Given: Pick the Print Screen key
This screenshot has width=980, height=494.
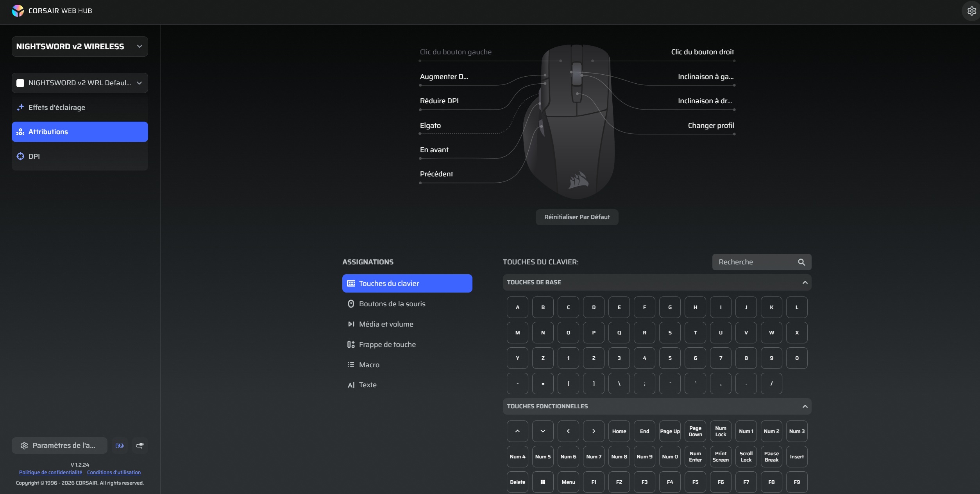Looking at the screenshot, I should coord(721,457).
